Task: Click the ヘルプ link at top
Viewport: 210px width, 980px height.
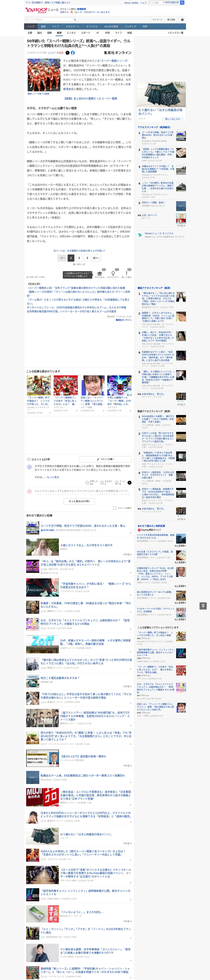Action: 143,3
